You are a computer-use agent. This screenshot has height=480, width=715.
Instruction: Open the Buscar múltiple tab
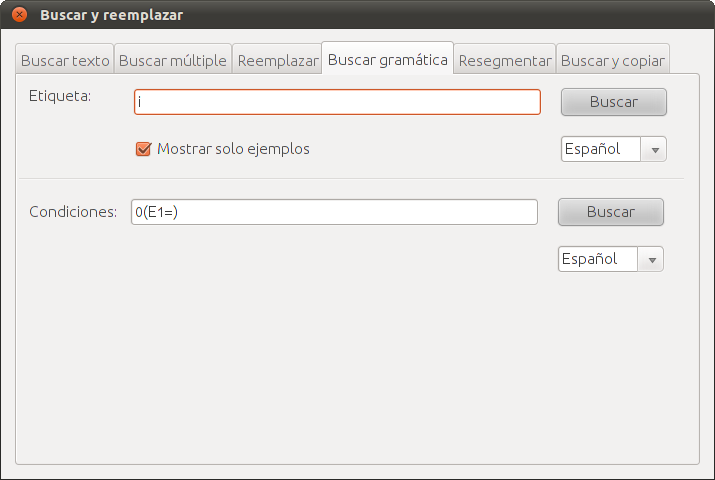click(x=173, y=60)
